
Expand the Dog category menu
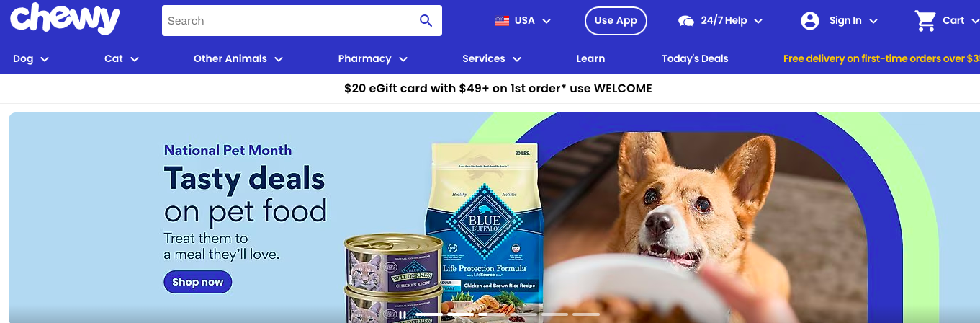point(31,58)
